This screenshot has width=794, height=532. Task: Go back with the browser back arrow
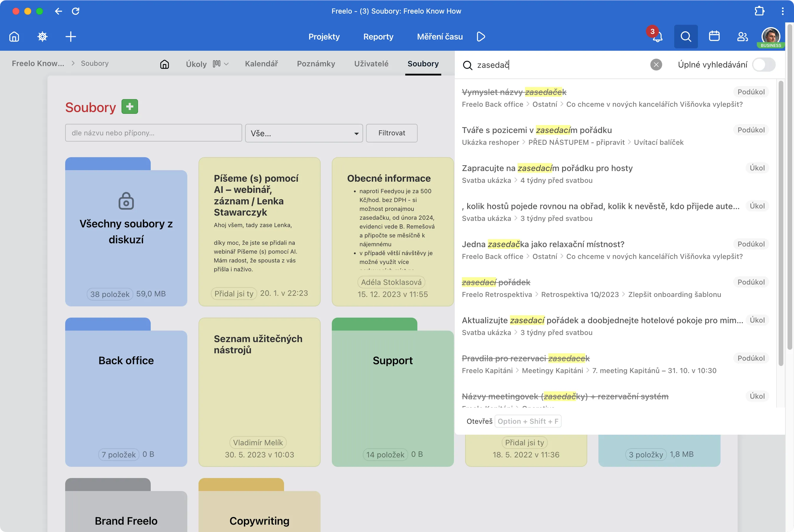pyautogui.click(x=58, y=11)
